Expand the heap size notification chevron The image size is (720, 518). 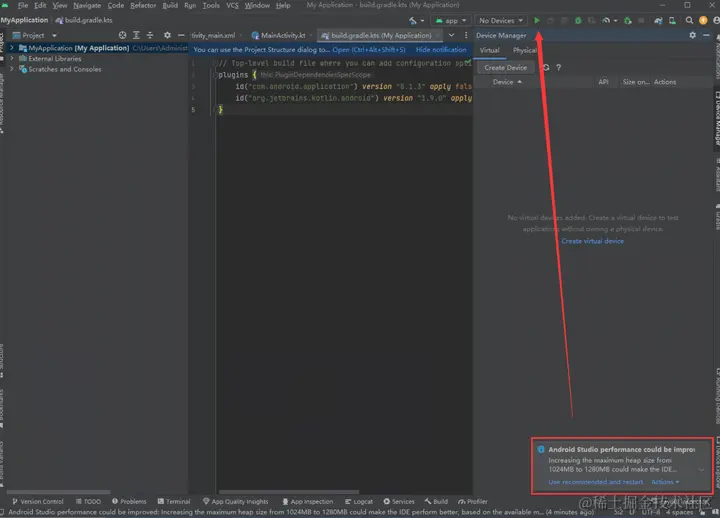701,469
